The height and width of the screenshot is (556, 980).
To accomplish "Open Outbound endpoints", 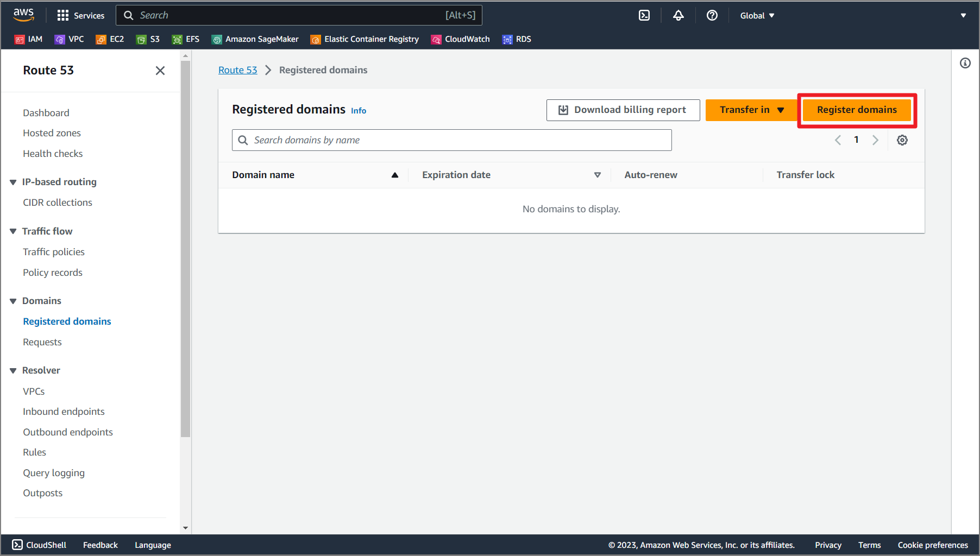I will 68,432.
